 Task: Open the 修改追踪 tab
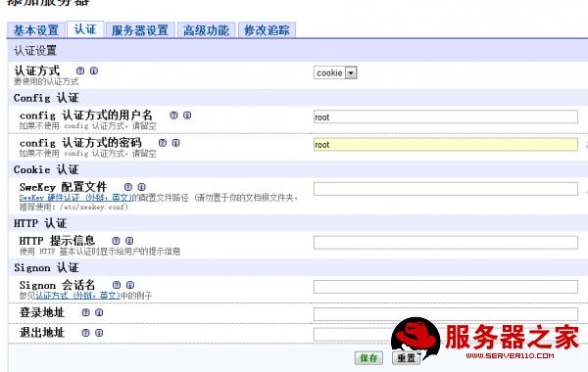[267, 30]
